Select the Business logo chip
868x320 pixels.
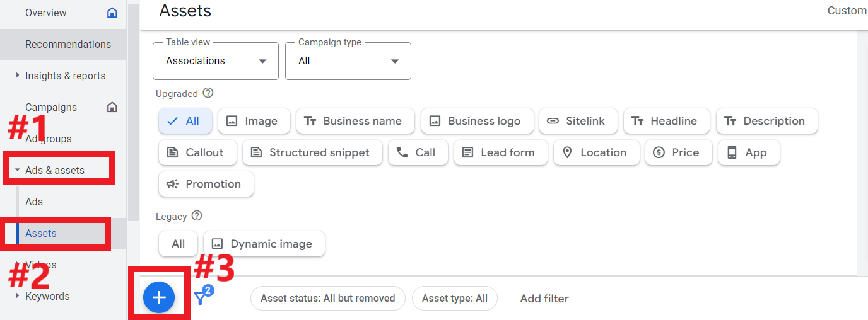(477, 121)
